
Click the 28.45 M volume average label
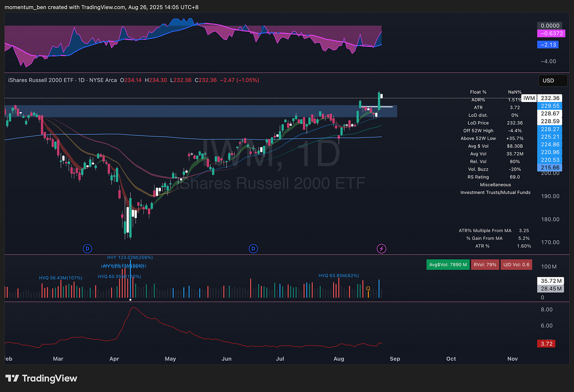551,289
